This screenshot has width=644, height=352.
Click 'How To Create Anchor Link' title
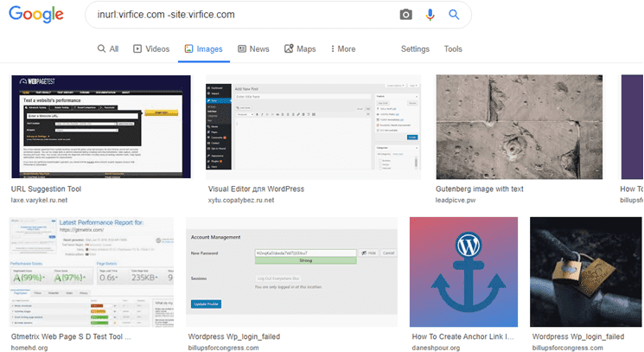[x=462, y=336]
